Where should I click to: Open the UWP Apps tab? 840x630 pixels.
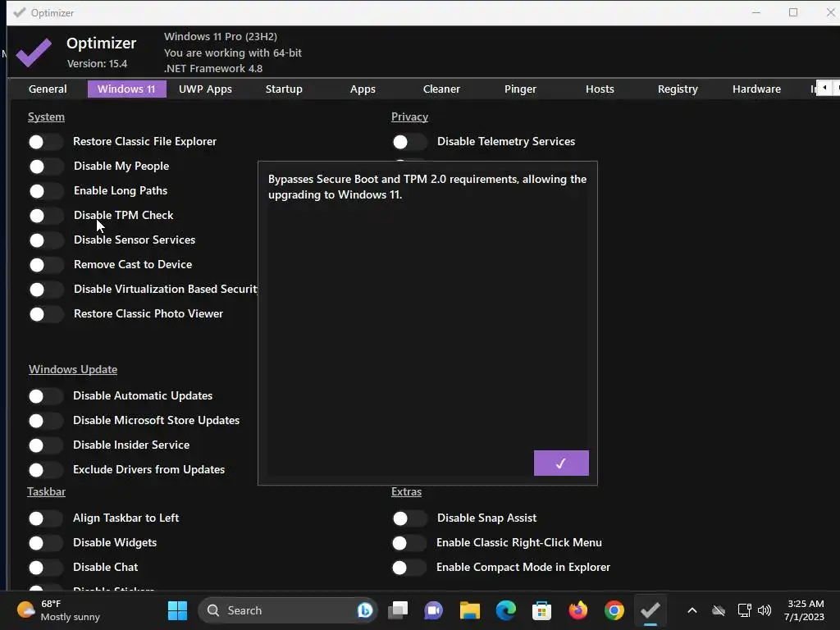pos(205,89)
